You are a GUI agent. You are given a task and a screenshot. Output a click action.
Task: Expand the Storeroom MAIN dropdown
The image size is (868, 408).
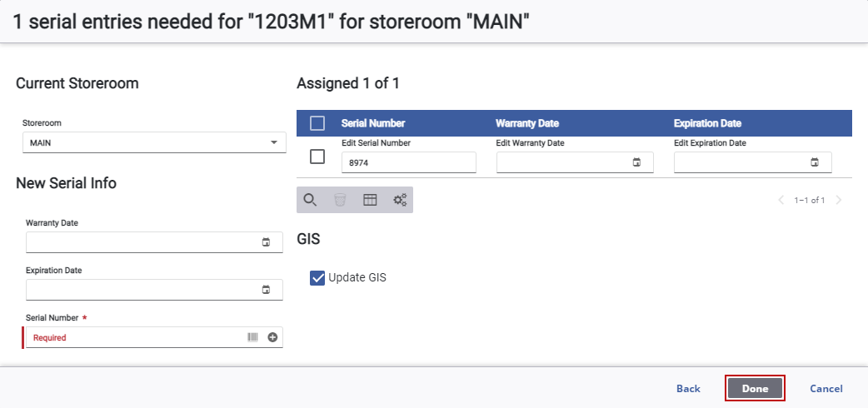154,142
